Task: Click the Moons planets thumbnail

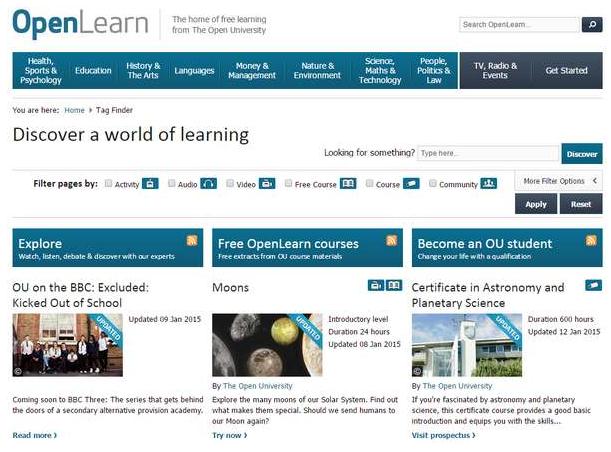Action: click(x=267, y=345)
